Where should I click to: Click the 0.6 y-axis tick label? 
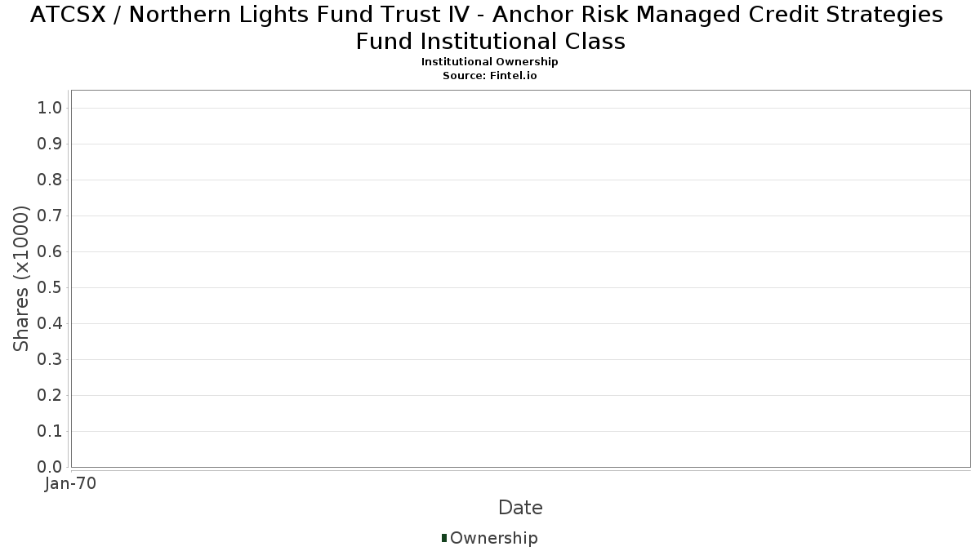click(51, 252)
